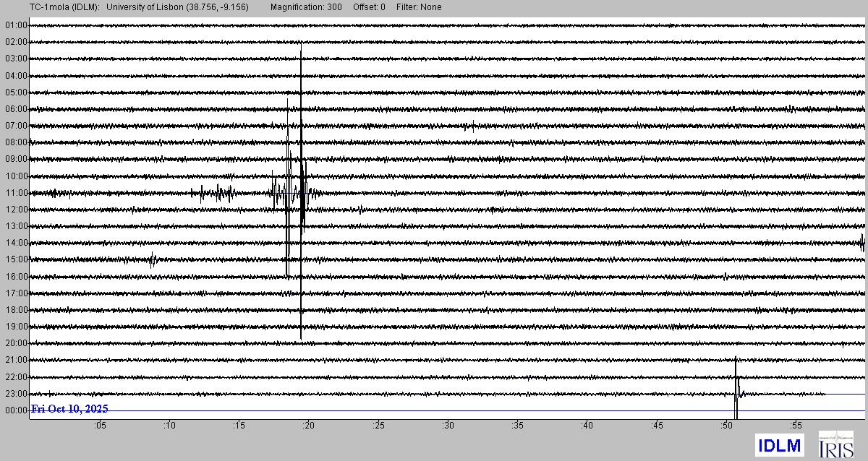The height and width of the screenshot is (461, 868).
Task: Click the Filter: None header text
Action: [x=419, y=7]
